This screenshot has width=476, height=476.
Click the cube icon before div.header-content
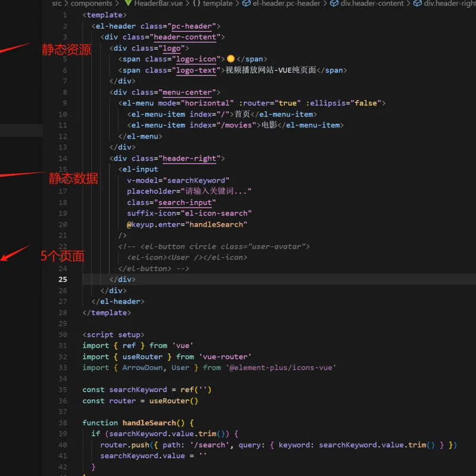pos(334,4)
